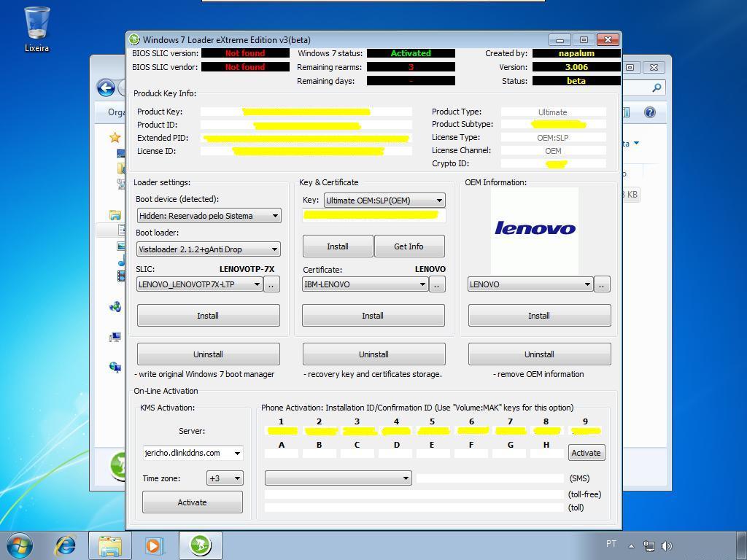Click the '3.006' version value
Image resolution: width=747 pixels, height=560 pixels.
(x=576, y=67)
